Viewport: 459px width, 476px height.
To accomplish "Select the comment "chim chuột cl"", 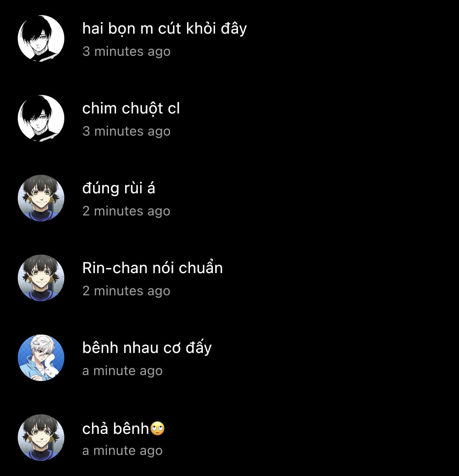I will (131, 109).
